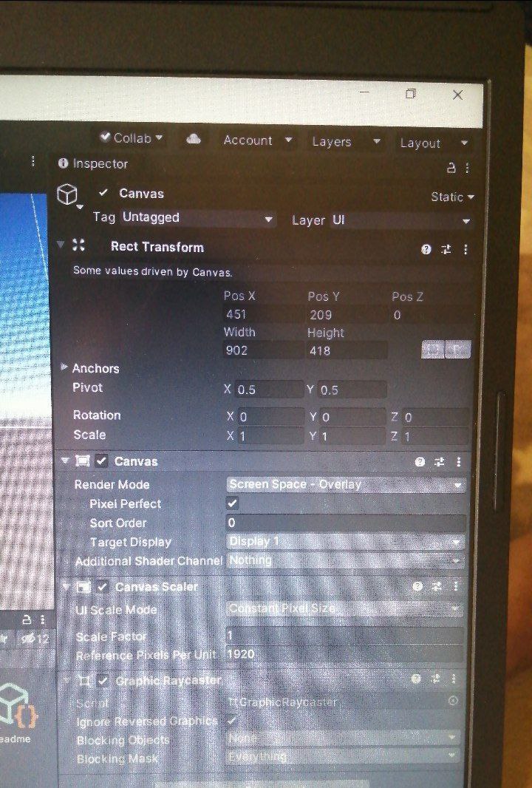532x788 pixels.
Task: Collapse the Canvas Scaler component
Action: [x=65, y=585]
